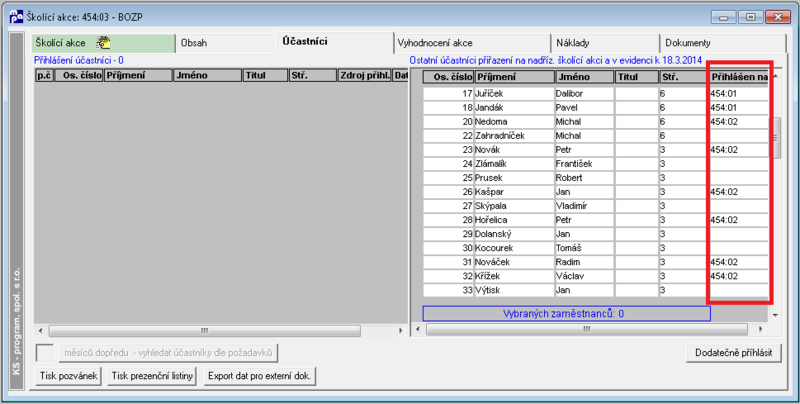Click Tisk prezenční listiny button

pyautogui.click(x=153, y=376)
